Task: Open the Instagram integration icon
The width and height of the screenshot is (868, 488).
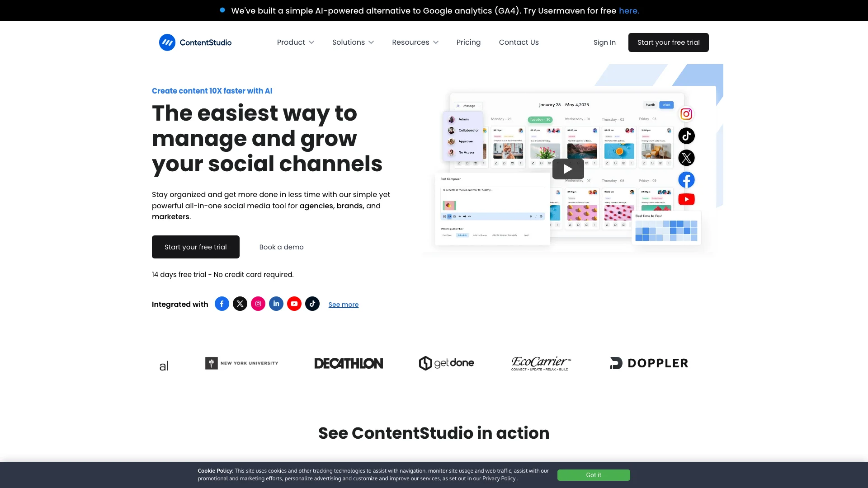Action: (258, 304)
